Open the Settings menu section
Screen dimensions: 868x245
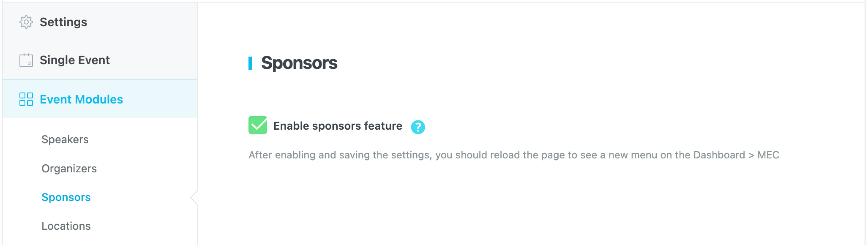pyautogui.click(x=63, y=22)
